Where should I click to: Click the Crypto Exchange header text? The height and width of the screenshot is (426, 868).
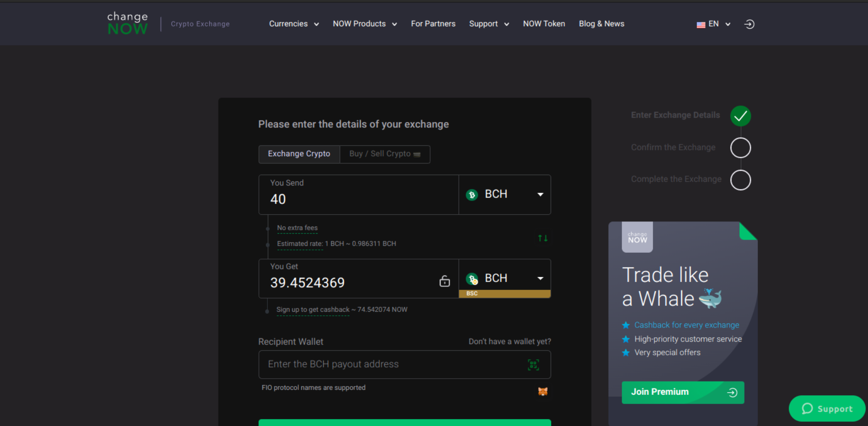tap(200, 24)
